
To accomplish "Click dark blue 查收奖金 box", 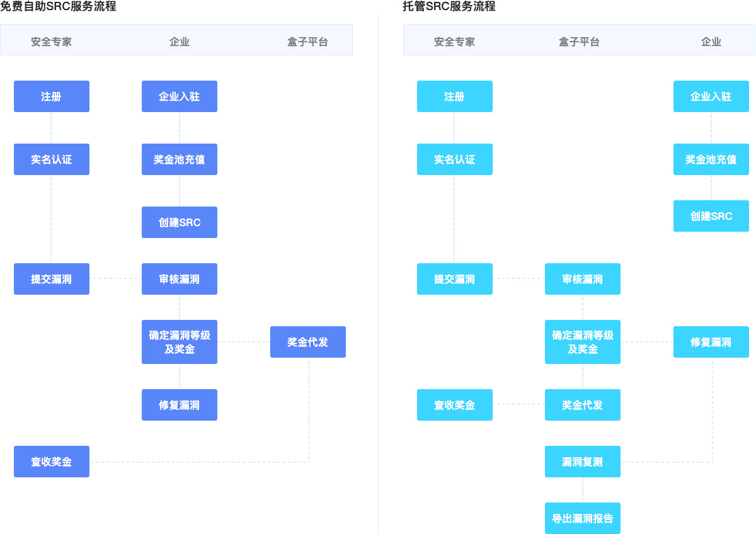I will [52, 462].
